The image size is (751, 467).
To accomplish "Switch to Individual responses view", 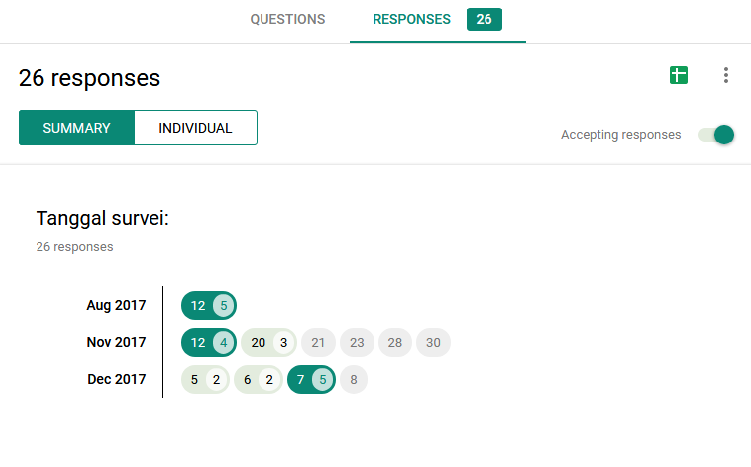I will (195, 128).
